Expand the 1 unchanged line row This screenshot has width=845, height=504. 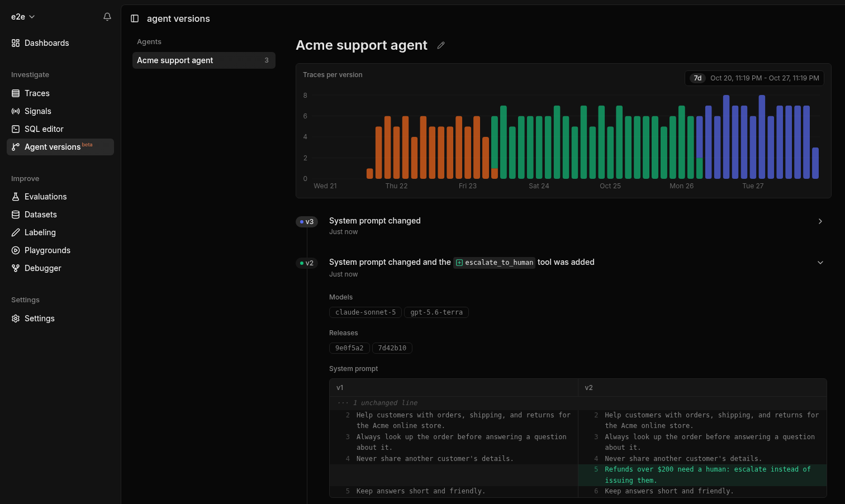tap(578, 403)
